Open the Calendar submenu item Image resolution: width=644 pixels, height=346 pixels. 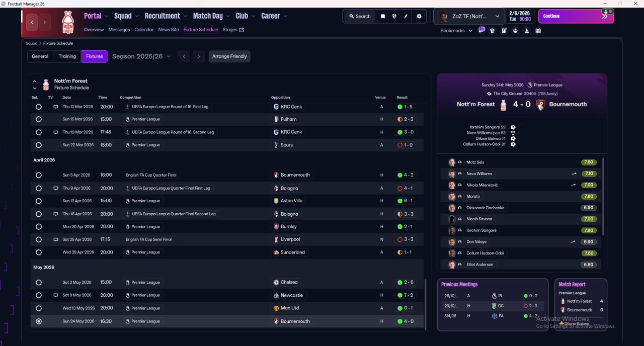coord(144,30)
